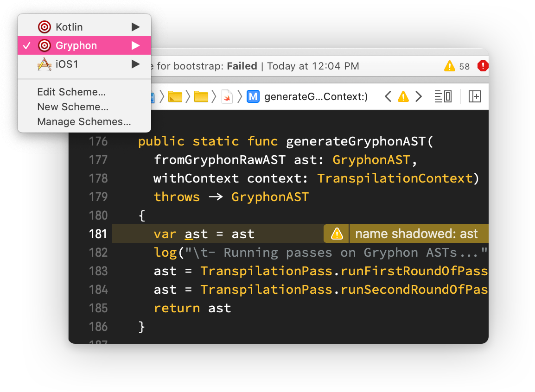The height and width of the screenshot is (392, 535).
Task: Go to next issue with right chevron
Action: (419, 96)
